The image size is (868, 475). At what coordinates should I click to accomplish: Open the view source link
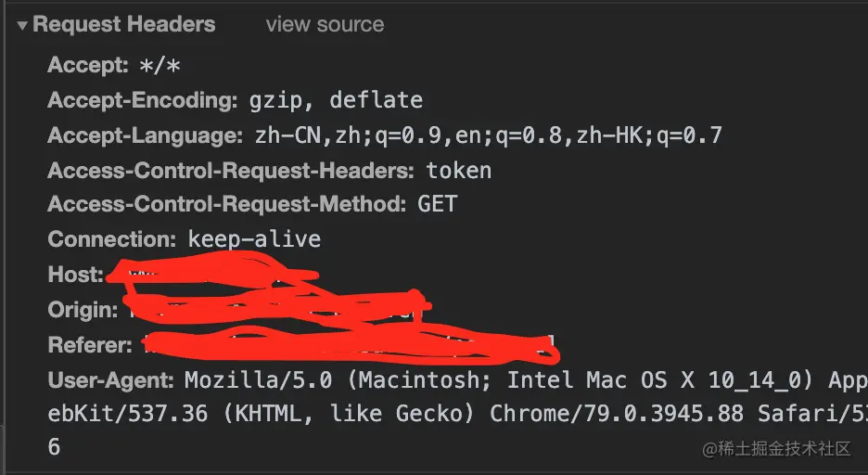[325, 24]
